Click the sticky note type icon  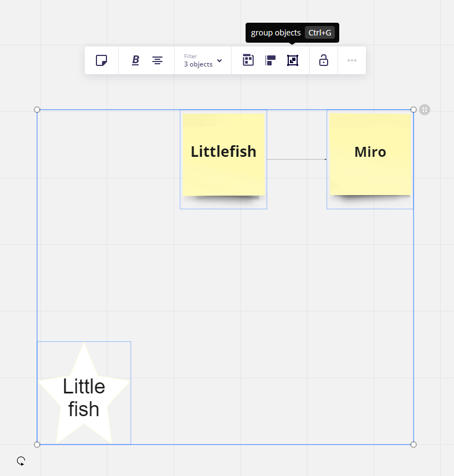click(x=101, y=60)
